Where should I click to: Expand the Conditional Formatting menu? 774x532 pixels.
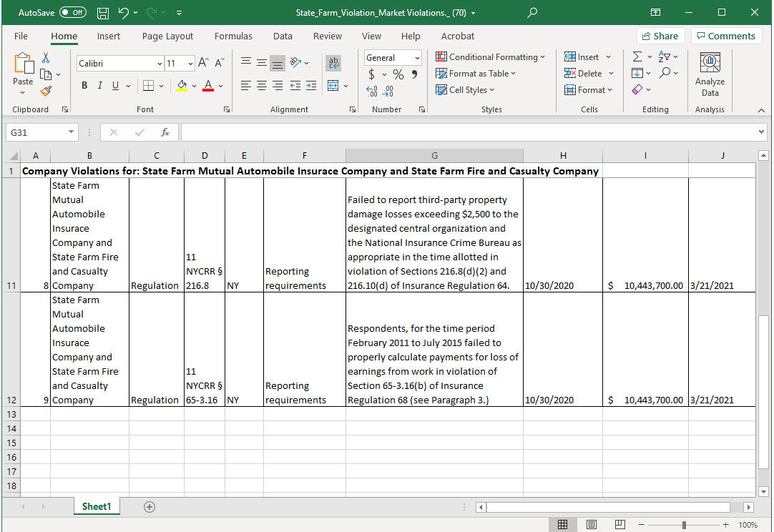point(490,57)
